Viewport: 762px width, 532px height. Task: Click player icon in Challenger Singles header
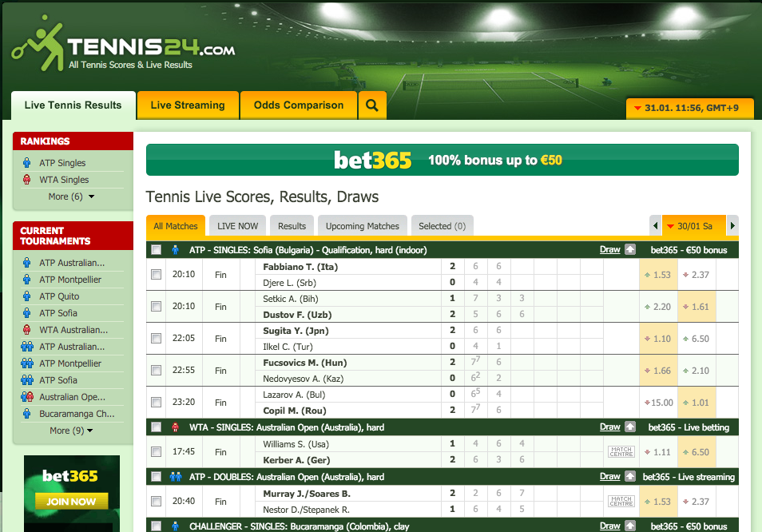point(176,526)
